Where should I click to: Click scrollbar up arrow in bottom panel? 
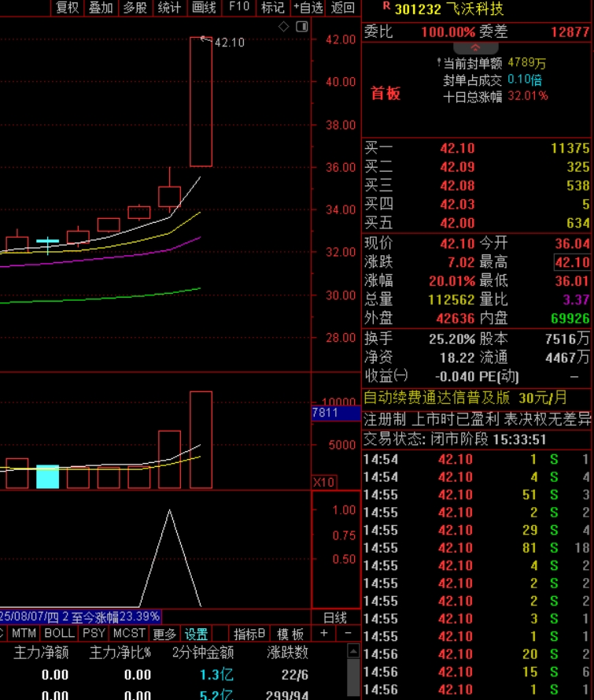tap(353, 651)
